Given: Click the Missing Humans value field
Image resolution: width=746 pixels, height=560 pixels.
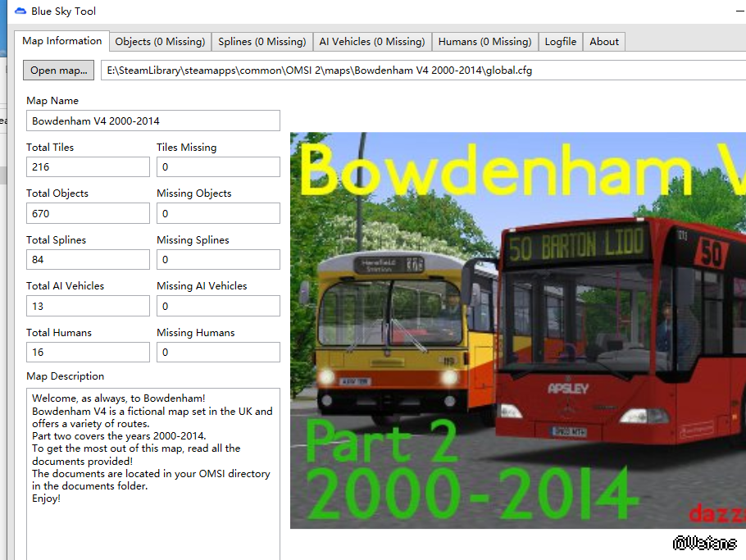Looking at the screenshot, I should pos(218,353).
